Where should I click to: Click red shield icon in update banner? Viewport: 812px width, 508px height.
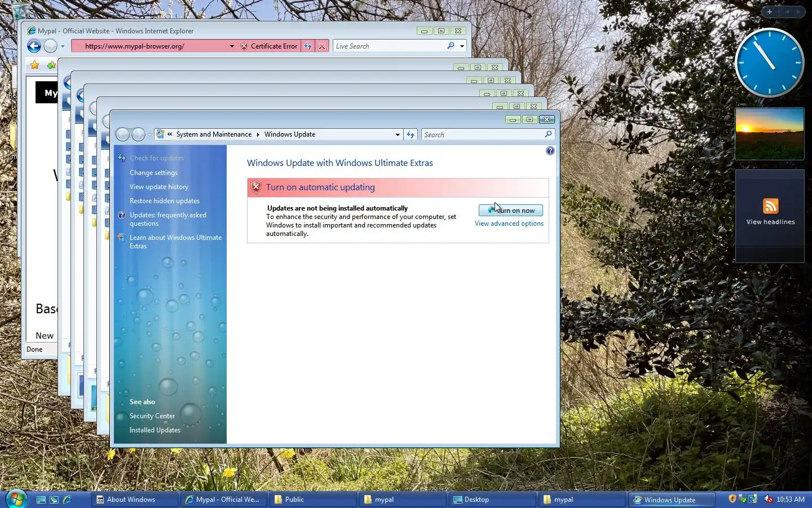coord(256,187)
